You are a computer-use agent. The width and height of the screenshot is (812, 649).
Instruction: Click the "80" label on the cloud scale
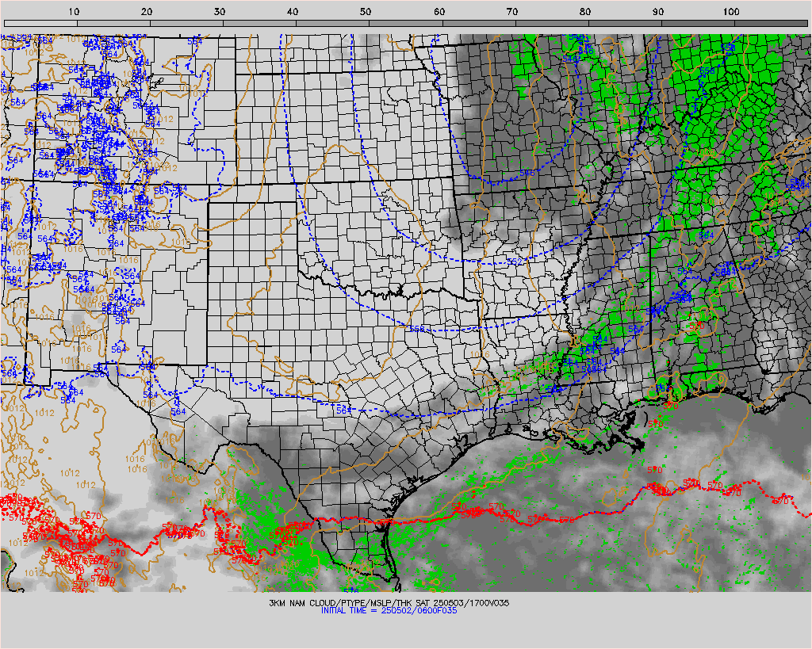585,11
